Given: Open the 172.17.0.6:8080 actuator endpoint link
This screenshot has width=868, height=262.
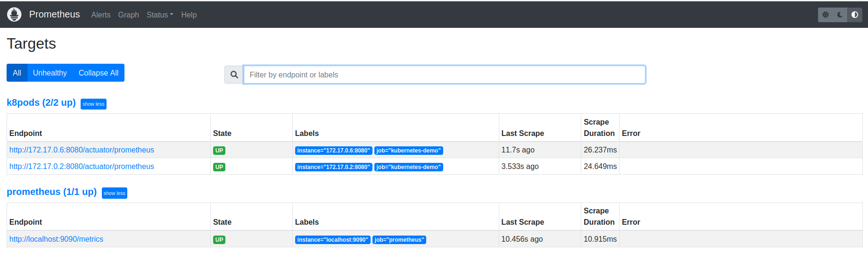Looking at the screenshot, I should (x=82, y=150).
